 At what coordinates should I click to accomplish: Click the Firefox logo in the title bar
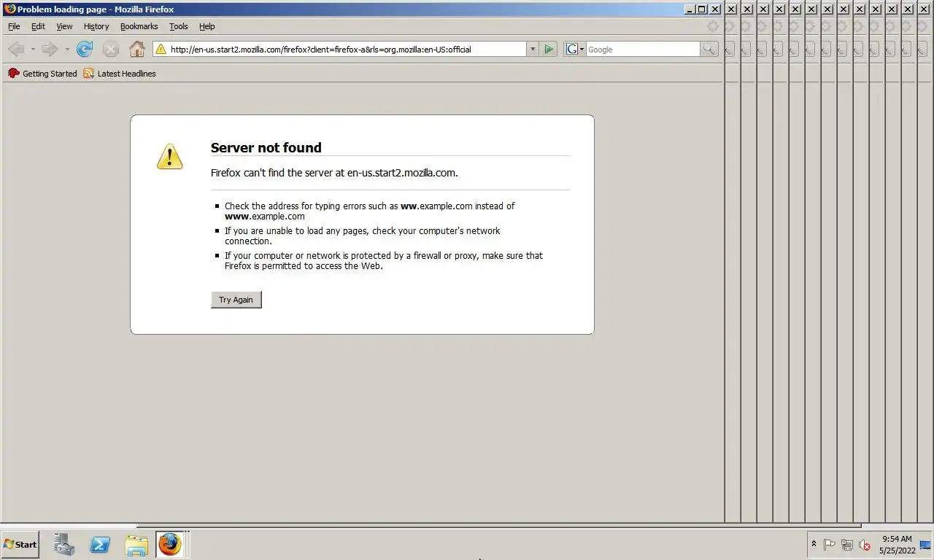[x=9, y=9]
